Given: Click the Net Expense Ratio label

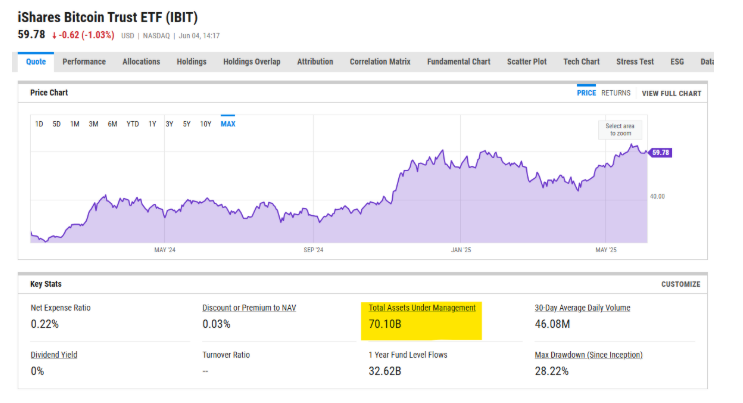Looking at the screenshot, I should pos(61,308).
